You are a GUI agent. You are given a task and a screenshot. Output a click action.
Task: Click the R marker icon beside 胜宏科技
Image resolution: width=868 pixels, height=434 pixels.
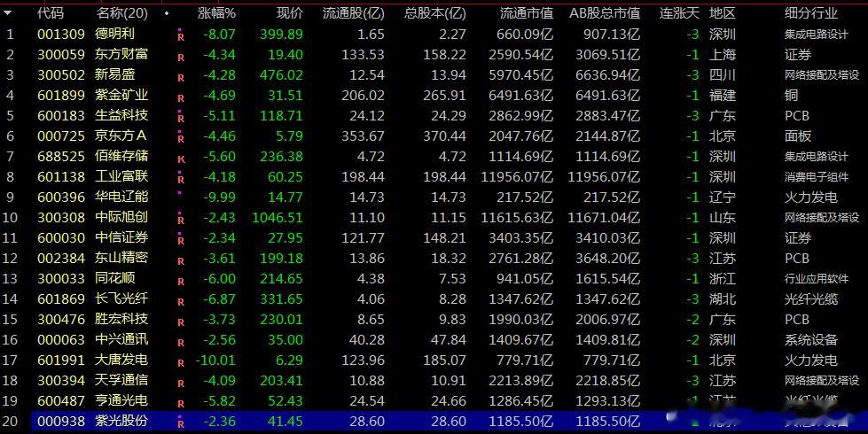[181, 322]
